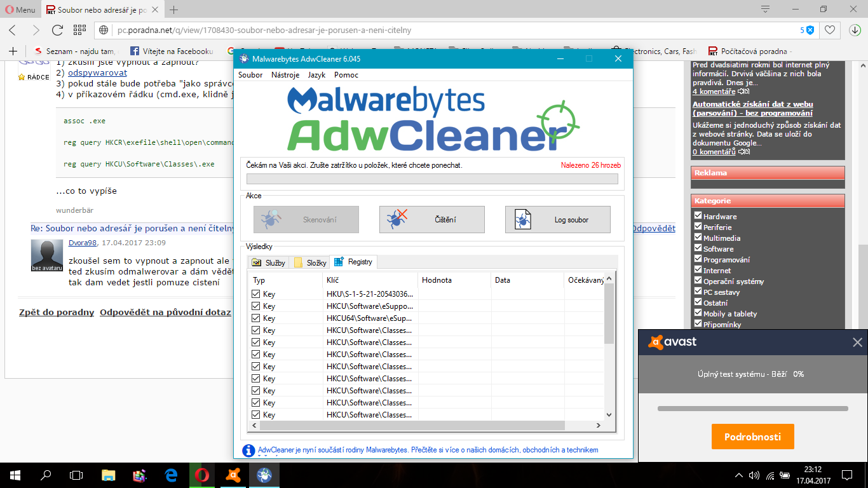Open Task View on the taskbar

tap(76, 475)
